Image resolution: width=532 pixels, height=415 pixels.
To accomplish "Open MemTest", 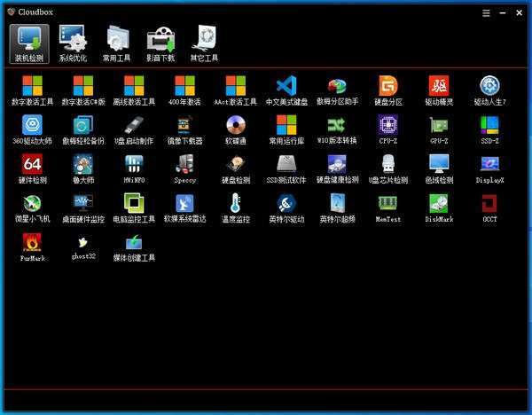I will pos(388,208).
